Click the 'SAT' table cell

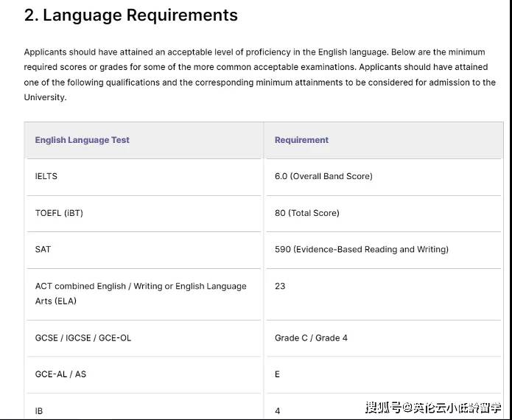point(144,251)
